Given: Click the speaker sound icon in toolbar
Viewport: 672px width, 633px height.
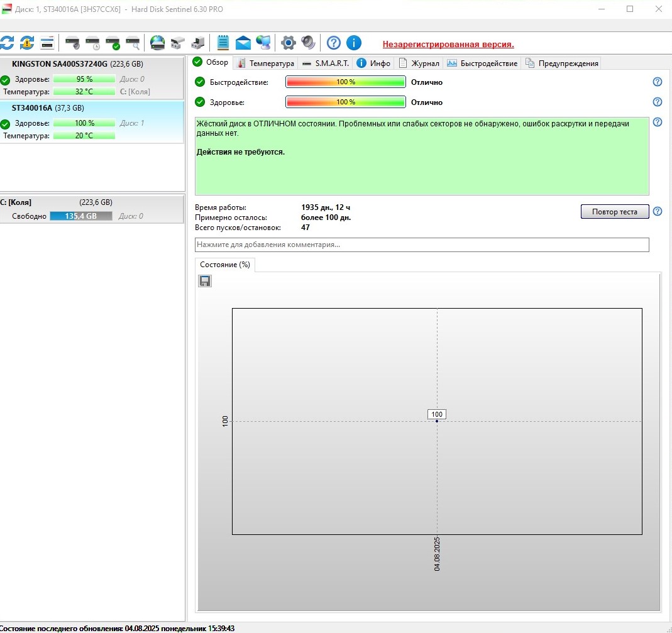Looking at the screenshot, I should (308, 43).
